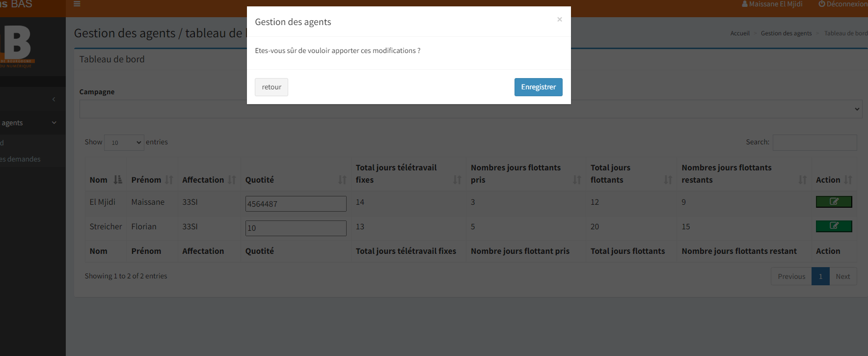Image resolution: width=868 pixels, height=356 pixels.
Task: Click the Enregistrer button in the dialog
Action: 538,87
